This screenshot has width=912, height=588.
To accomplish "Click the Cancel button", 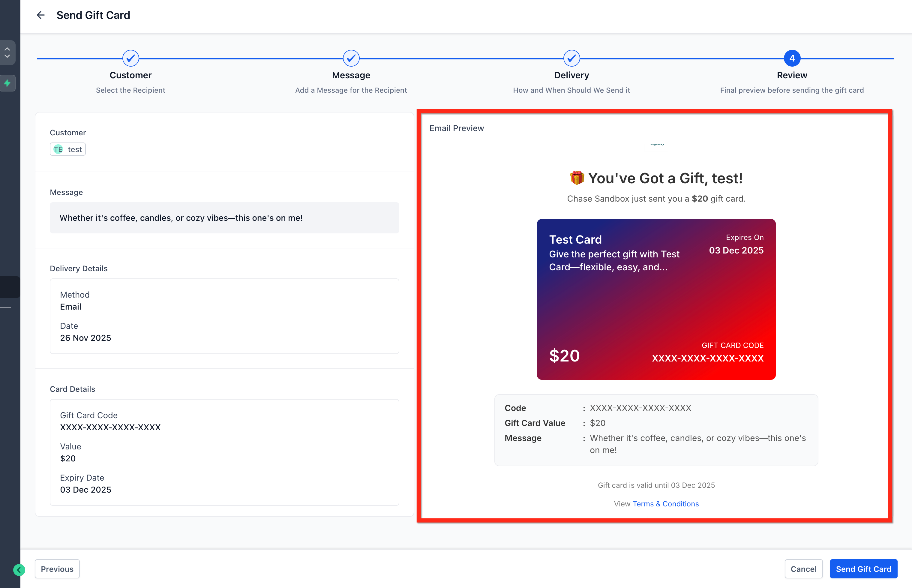I will tap(803, 569).
